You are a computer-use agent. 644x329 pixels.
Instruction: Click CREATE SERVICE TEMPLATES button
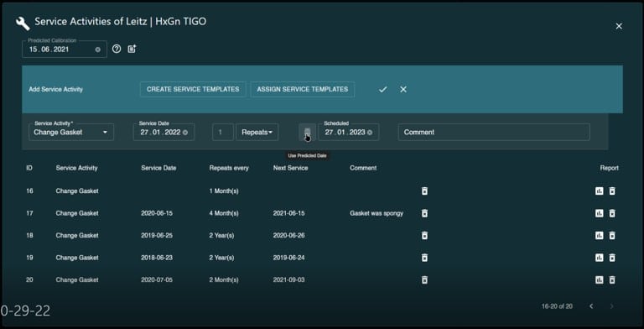193,89
